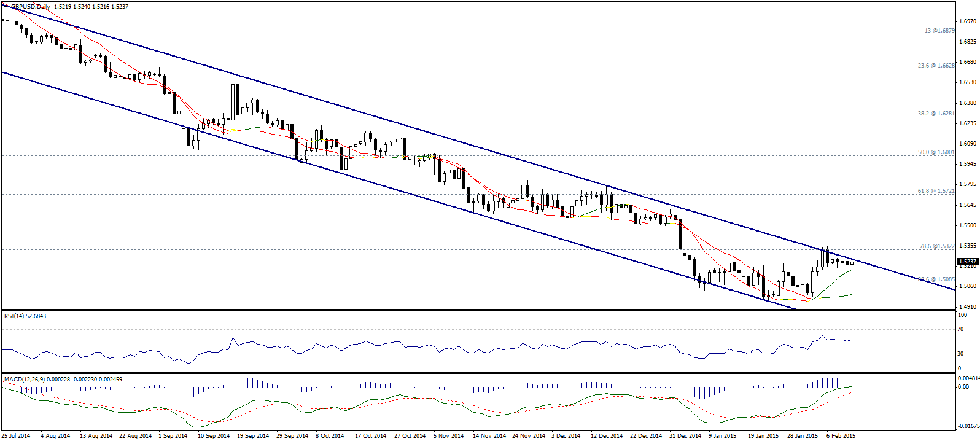The image size is (980, 441).
Task: Click the GBPUSD,Daily chart title text
Action: 31,6
